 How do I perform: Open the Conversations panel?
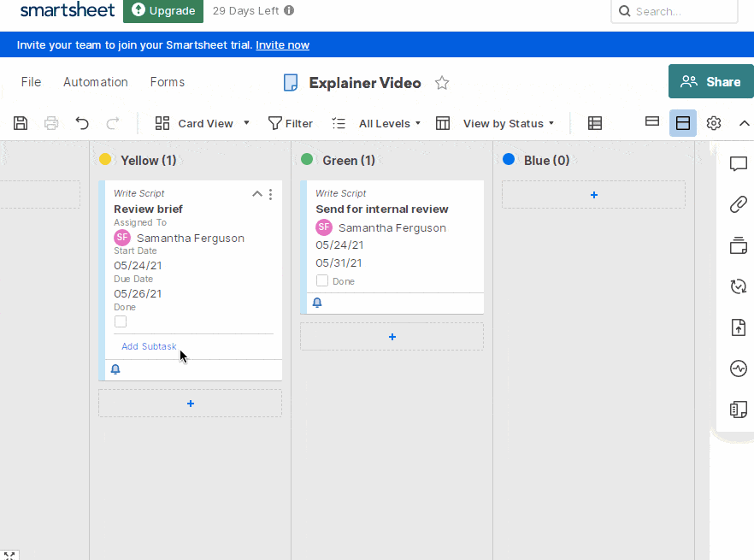pyautogui.click(x=739, y=164)
